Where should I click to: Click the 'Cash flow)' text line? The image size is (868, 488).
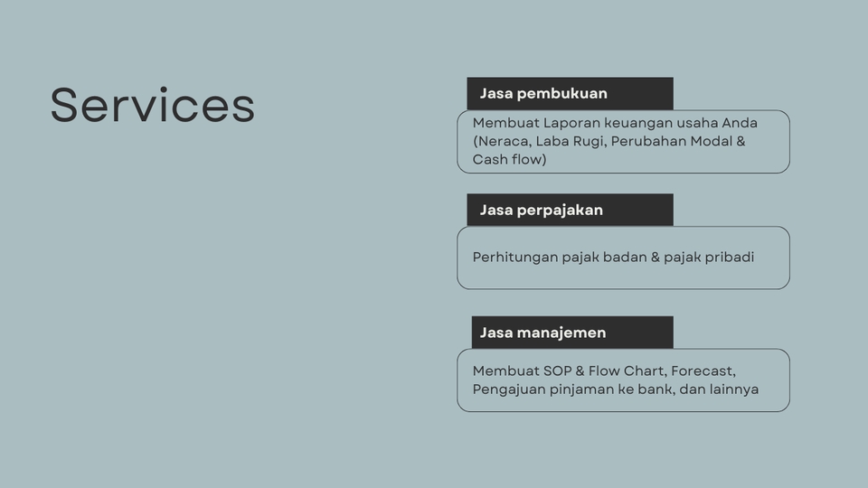(509, 160)
